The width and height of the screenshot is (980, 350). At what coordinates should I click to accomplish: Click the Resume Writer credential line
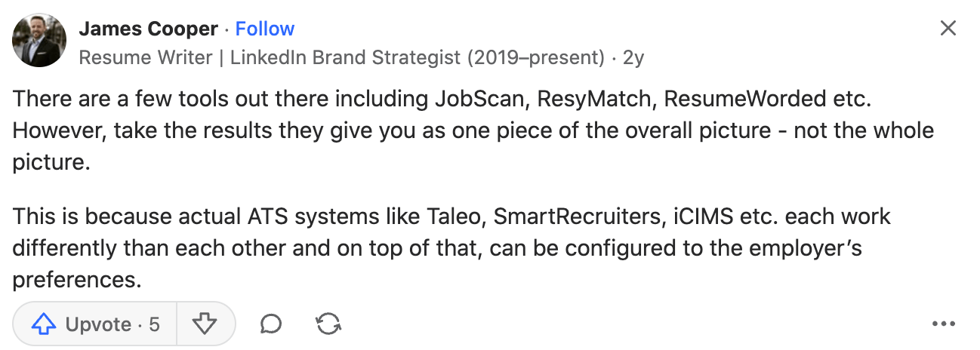click(x=341, y=57)
